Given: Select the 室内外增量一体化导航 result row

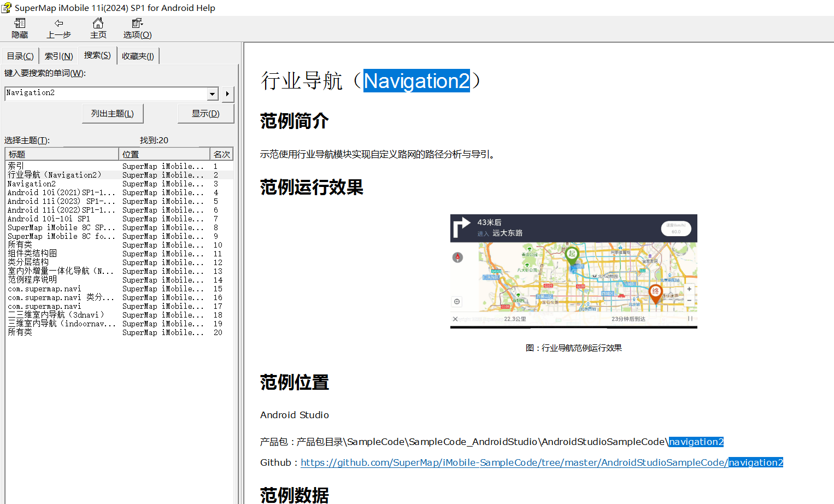Looking at the screenshot, I should click(119, 271).
